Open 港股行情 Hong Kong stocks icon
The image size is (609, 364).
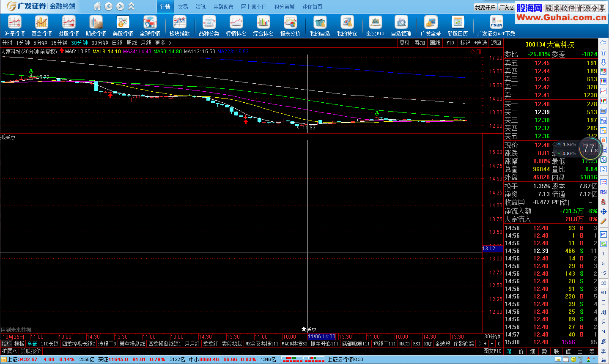click(x=69, y=26)
